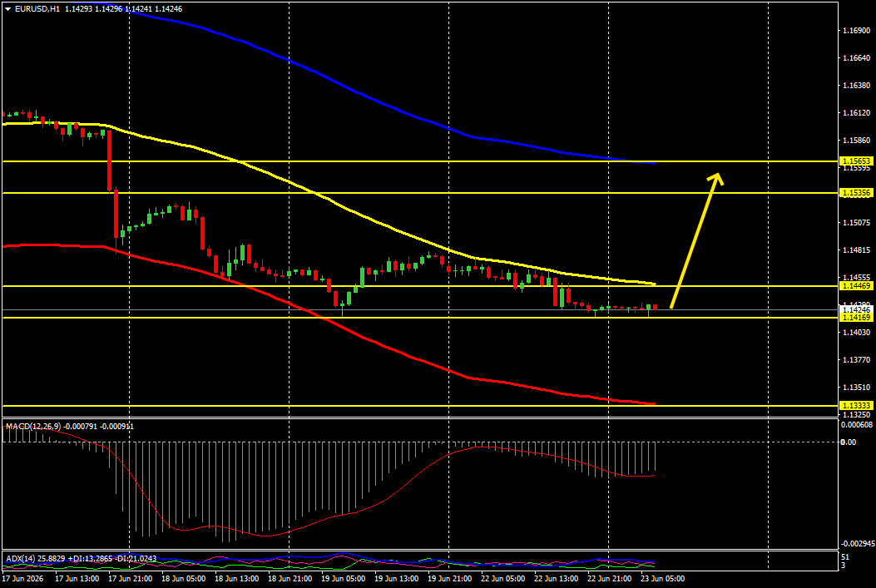Click the triangle icon beside EURUSD,H1
Screen dimensions: 876x588
(7, 9)
